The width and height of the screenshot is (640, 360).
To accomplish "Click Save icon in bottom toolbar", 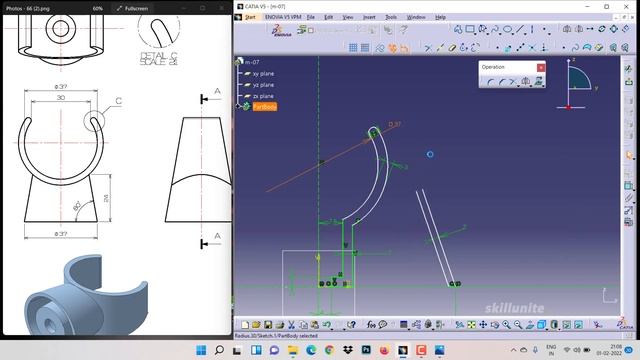I will pyautogui.click(x=268, y=325).
